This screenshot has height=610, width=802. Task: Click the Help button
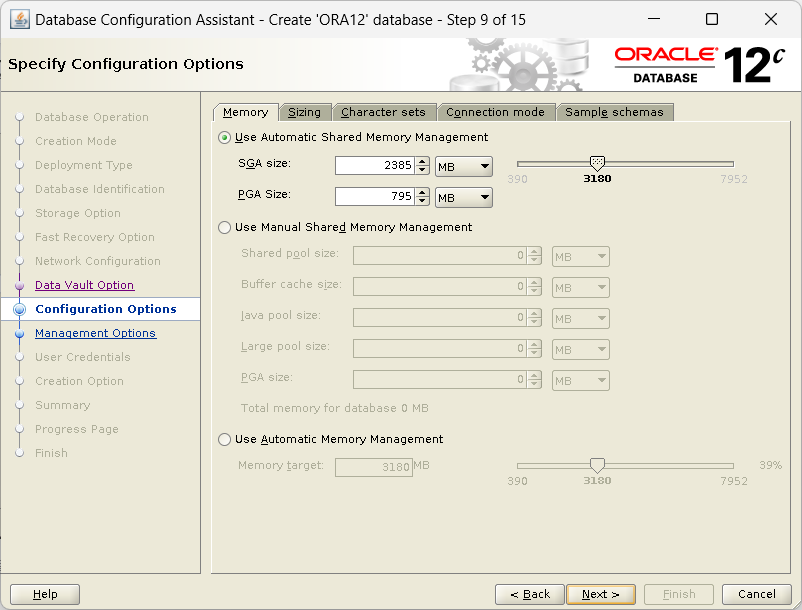(45, 594)
